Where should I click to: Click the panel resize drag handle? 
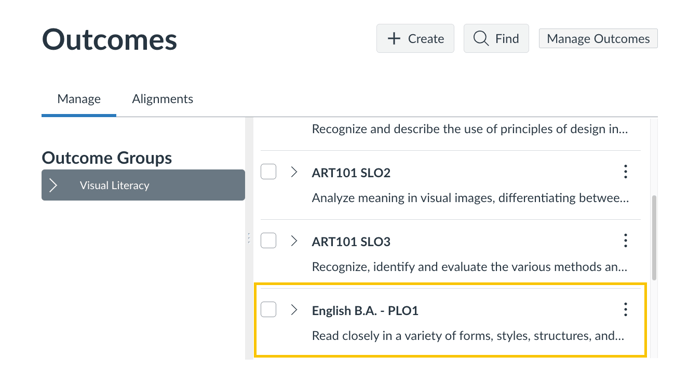(x=249, y=238)
